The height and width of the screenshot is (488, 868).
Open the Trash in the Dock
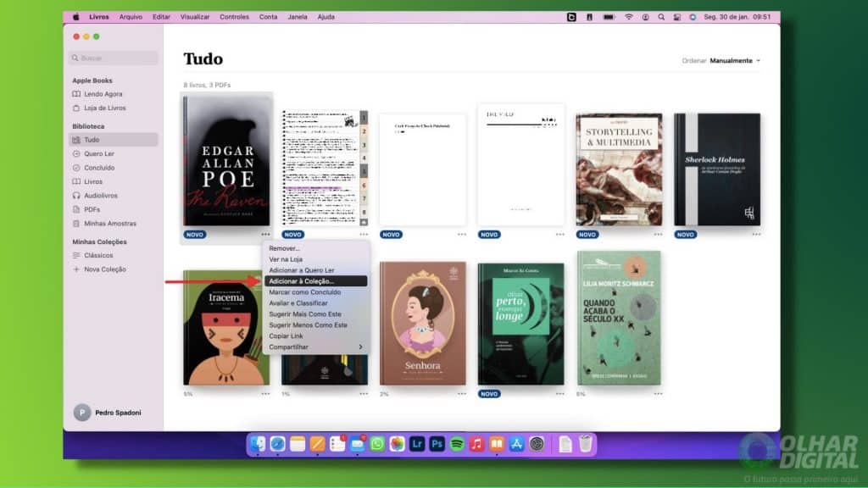585,444
